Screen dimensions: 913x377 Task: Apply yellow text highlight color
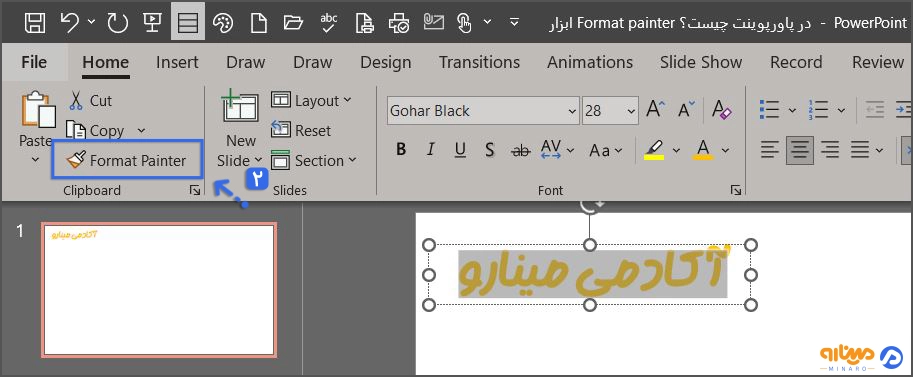[x=654, y=150]
